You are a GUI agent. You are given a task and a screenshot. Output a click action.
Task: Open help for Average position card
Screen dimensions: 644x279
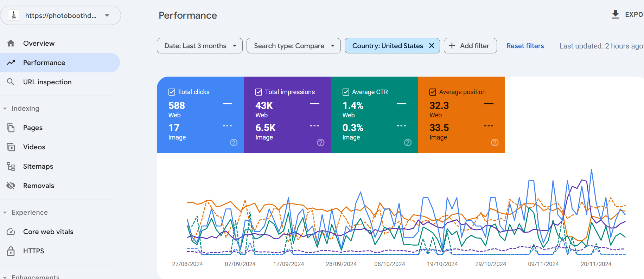point(495,142)
